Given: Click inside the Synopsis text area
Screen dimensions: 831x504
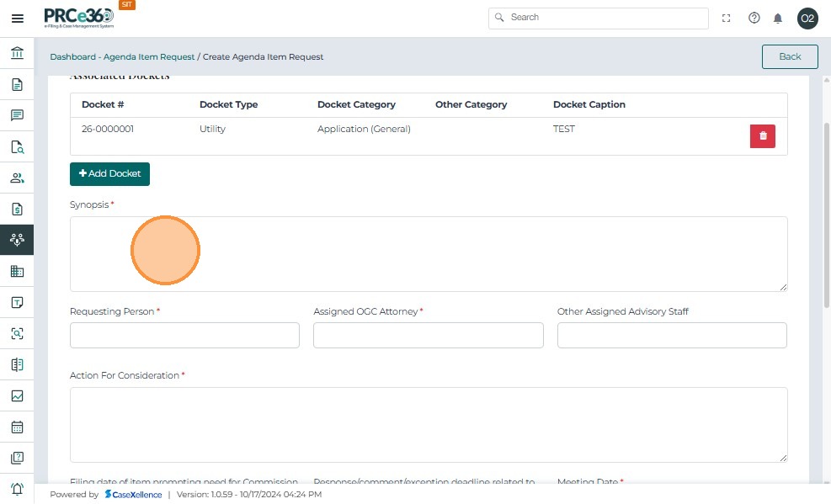Looking at the screenshot, I should pos(428,254).
